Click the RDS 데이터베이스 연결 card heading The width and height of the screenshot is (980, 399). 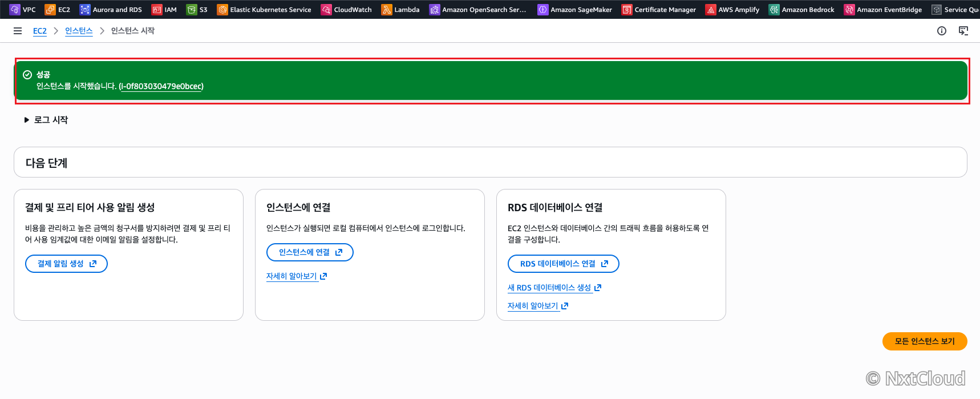555,208
